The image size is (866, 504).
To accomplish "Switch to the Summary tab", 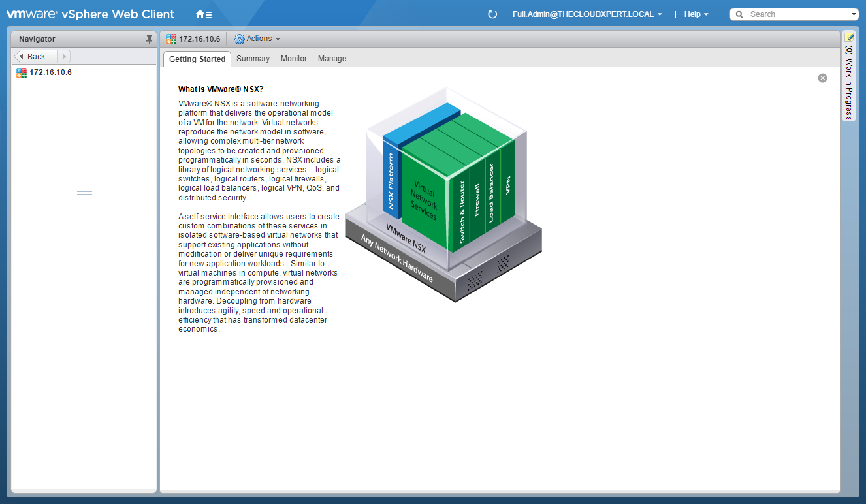I will pyautogui.click(x=253, y=59).
